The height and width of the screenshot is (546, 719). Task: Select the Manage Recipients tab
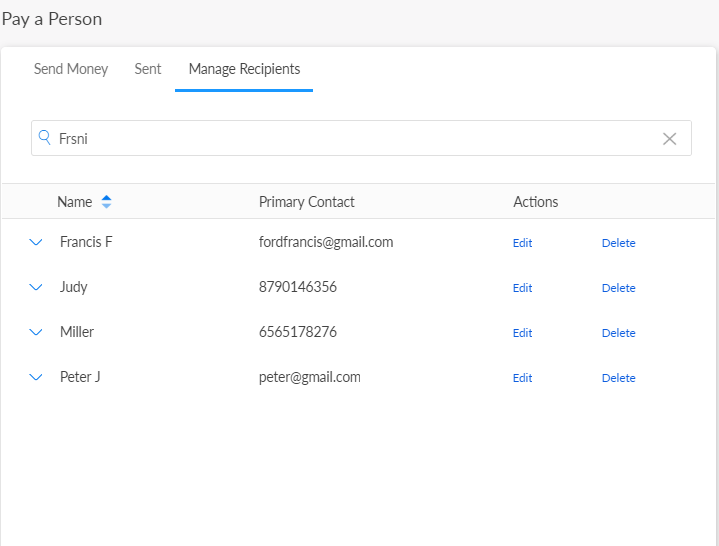(x=244, y=69)
